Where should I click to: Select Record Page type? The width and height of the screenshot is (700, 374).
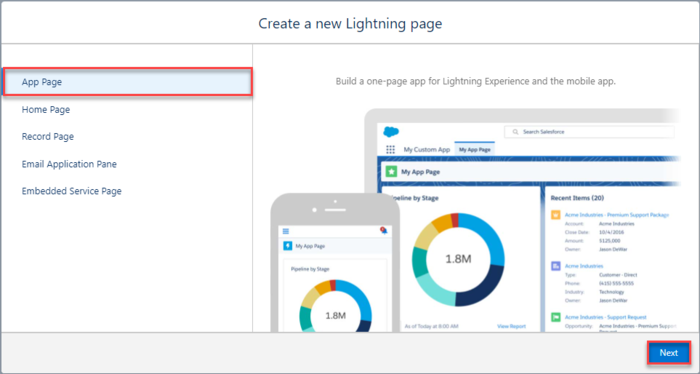click(48, 137)
